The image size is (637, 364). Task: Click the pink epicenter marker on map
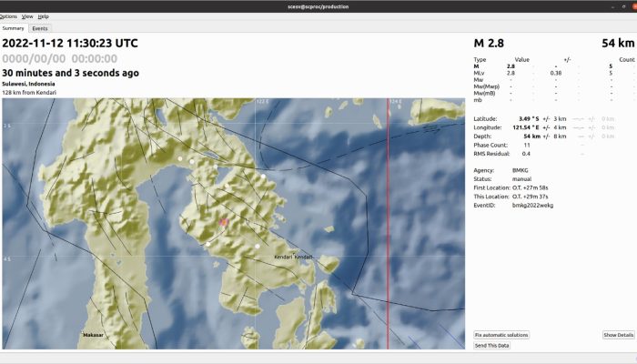pyautogui.click(x=224, y=222)
